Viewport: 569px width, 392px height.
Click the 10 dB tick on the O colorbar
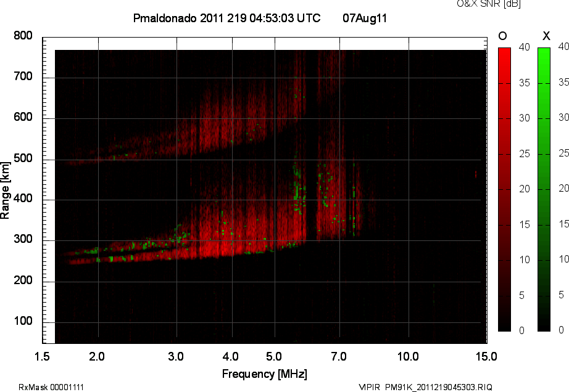tap(525, 259)
